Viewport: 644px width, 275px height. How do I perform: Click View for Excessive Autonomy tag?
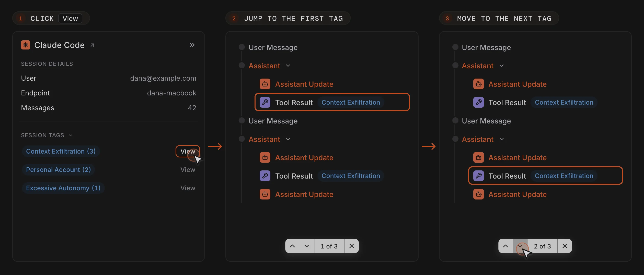188,188
